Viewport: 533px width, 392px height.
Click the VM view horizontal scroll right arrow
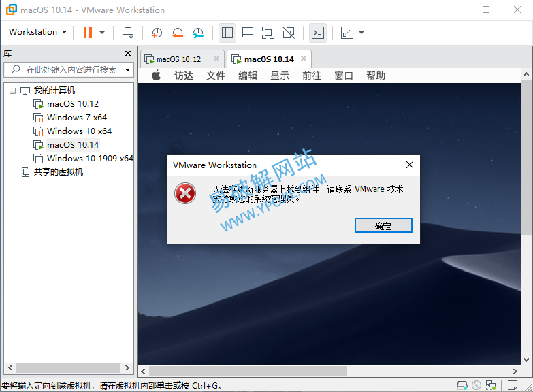point(515,372)
